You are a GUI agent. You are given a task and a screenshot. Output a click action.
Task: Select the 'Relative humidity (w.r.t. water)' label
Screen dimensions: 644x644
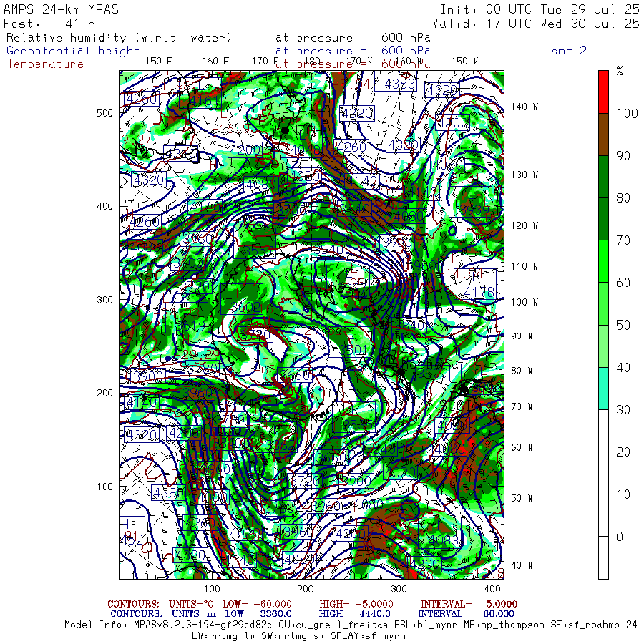tap(119, 38)
